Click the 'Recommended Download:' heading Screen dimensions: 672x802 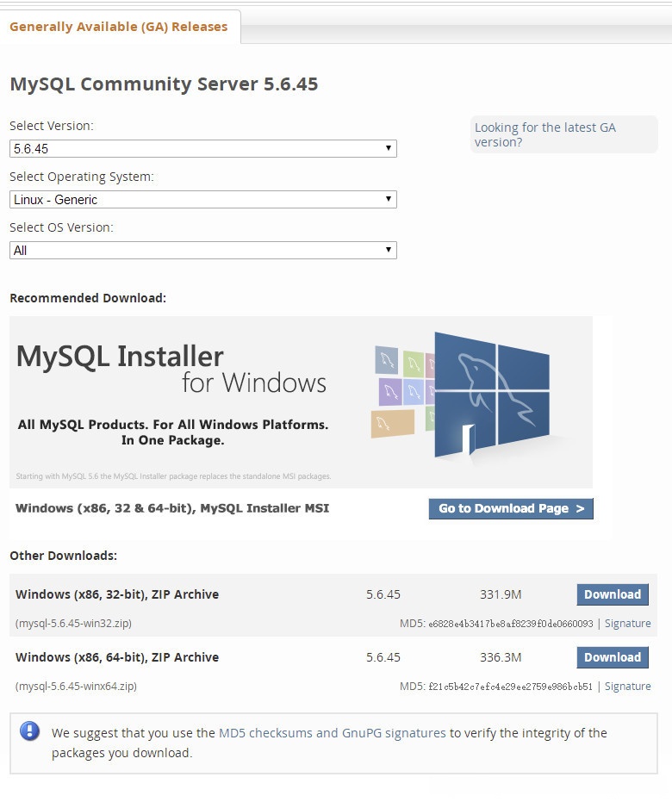88,298
